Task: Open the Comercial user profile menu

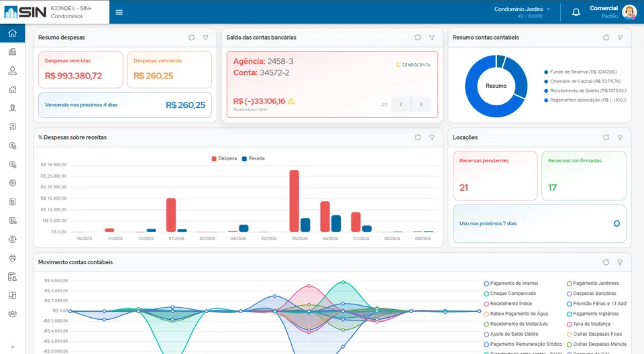Action: click(x=612, y=12)
